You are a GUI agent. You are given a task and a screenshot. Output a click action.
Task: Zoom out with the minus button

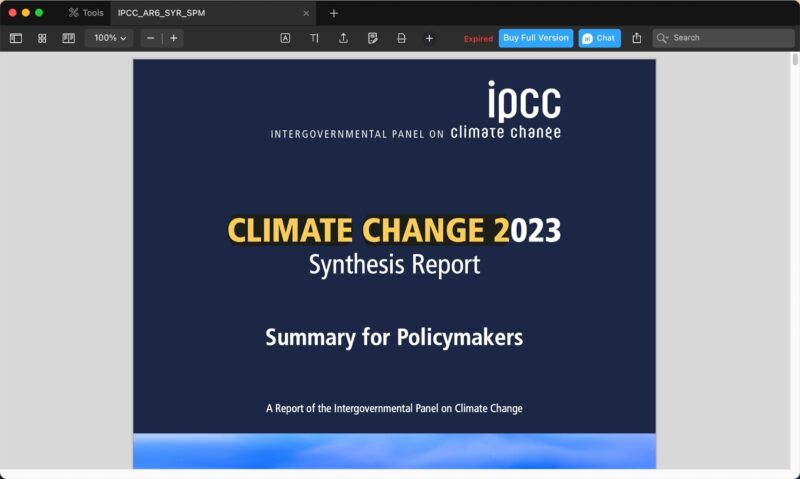150,38
